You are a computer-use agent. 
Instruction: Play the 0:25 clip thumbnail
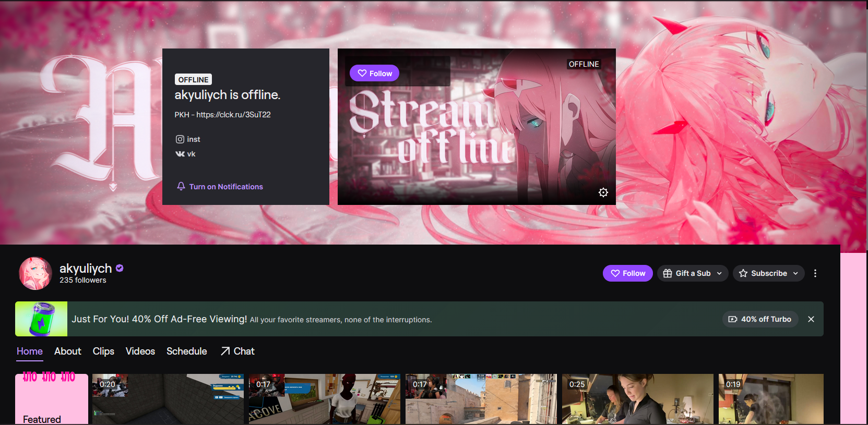638,399
